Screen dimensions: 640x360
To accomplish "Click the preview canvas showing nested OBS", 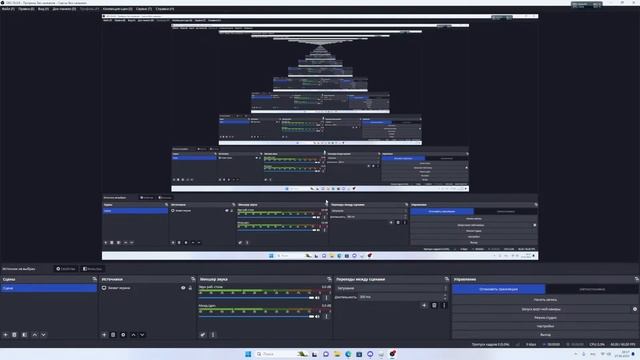I will pyautogui.click(x=320, y=138).
